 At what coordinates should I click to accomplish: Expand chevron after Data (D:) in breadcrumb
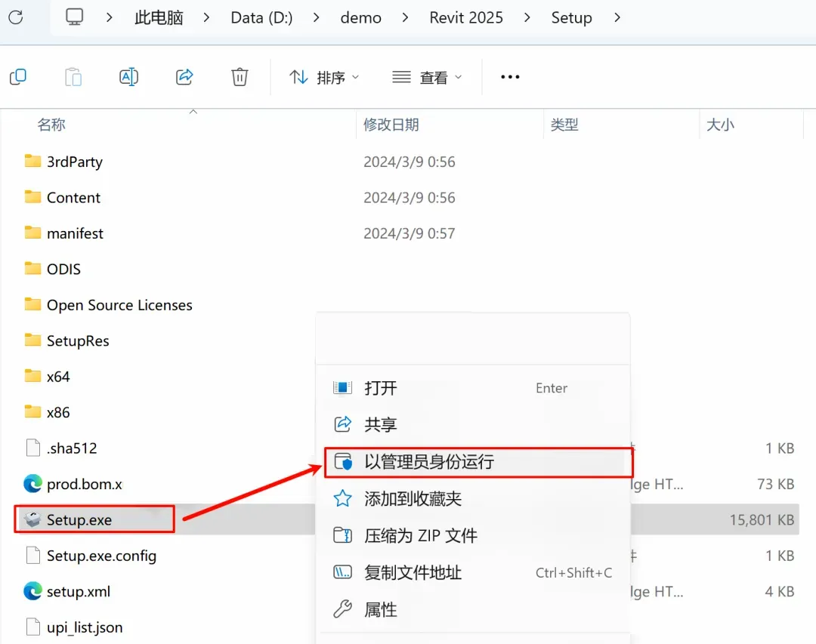click(x=317, y=17)
